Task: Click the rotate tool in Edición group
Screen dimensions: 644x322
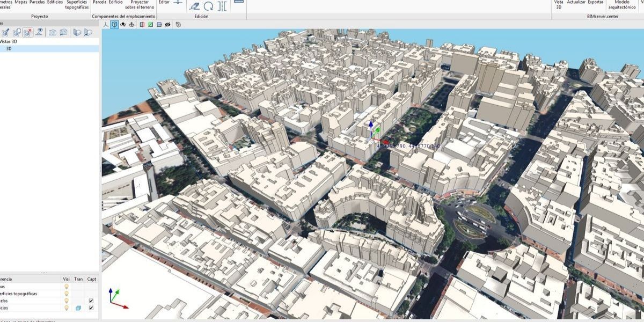Action: [209, 6]
